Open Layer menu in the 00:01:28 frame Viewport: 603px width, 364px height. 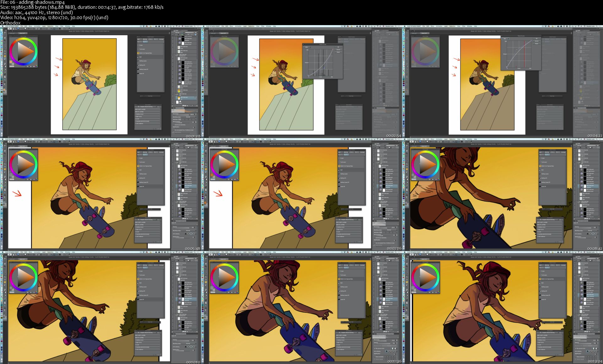[x=44, y=26]
